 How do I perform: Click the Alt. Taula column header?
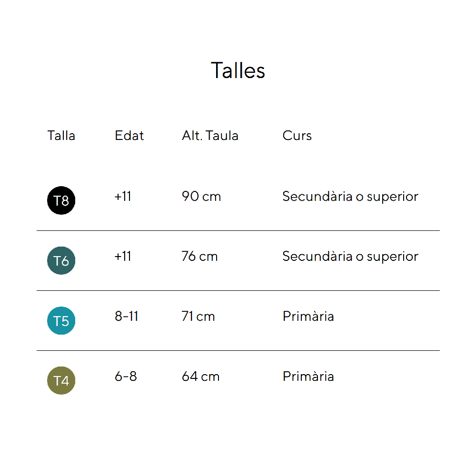click(x=210, y=136)
